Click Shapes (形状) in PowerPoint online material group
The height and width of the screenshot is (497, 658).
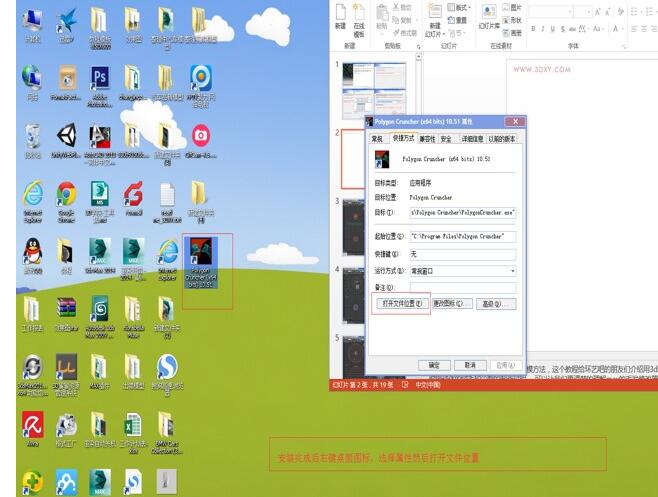pos(512,20)
